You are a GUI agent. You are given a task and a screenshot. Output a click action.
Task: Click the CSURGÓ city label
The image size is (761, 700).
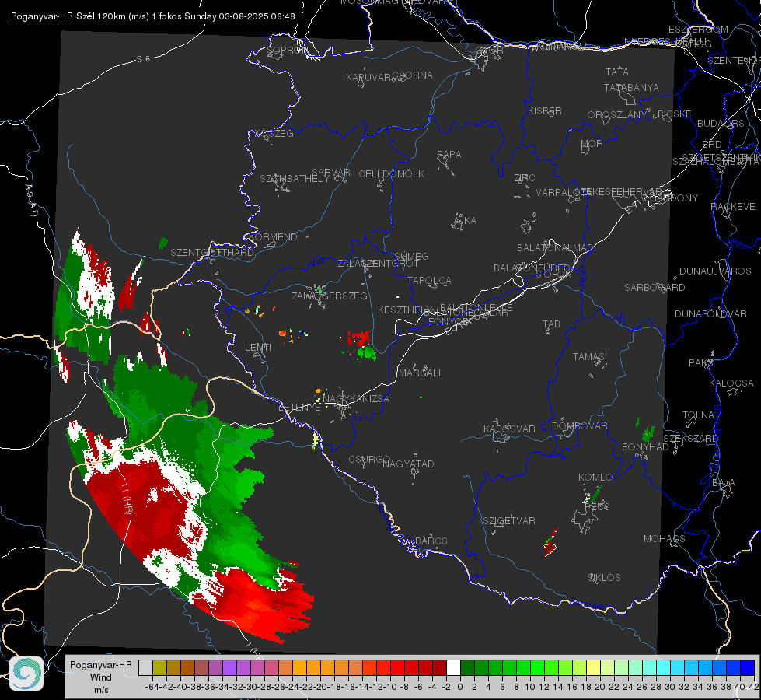(x=369, y=460)
